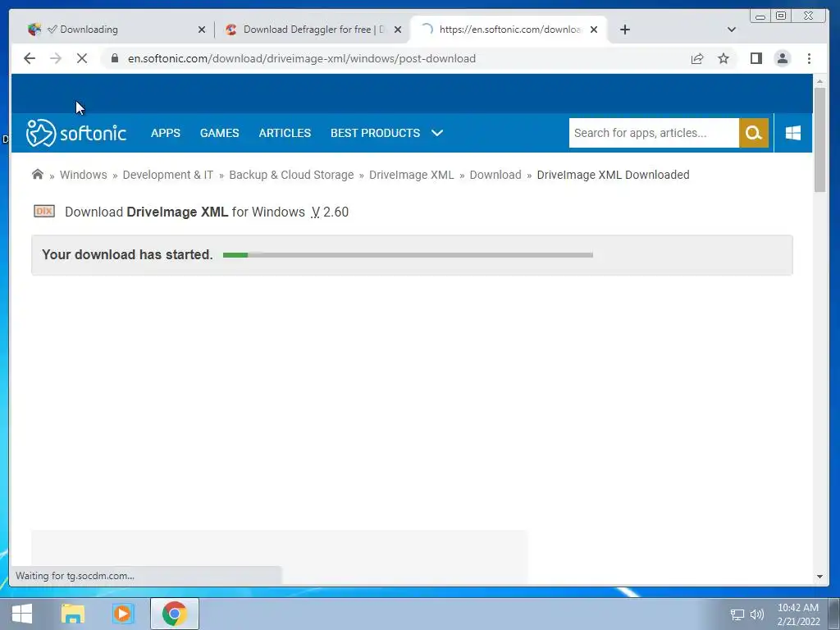
Task: Click the scrollbar down arrow
Action: pyautogui.click(x=819, y=577)
